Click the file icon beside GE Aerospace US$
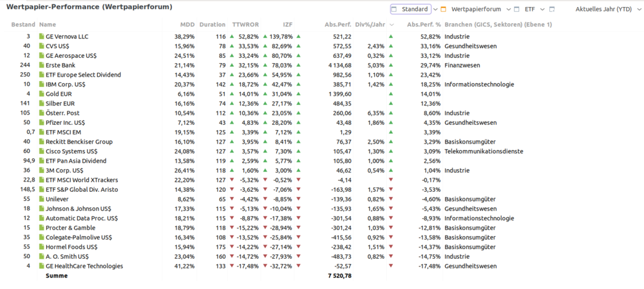 click(41, 55)
